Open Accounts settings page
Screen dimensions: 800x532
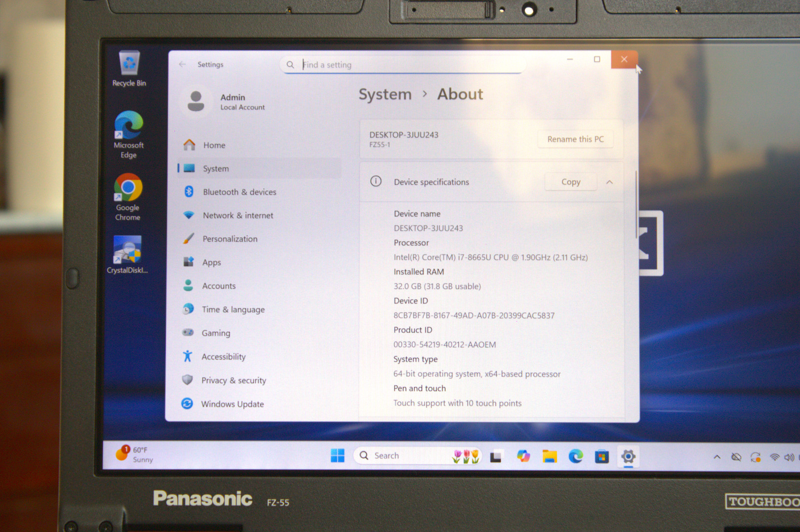[259, 286]
